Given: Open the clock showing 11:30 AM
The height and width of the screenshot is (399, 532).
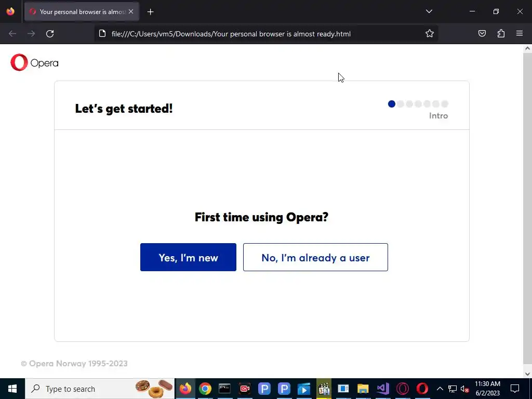Looking at the screenshot, I should pyautogui.click(x=487, y=389).
